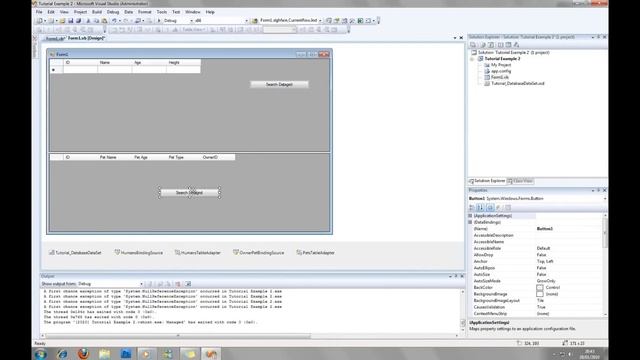
Task: Select My Project in Solution Explorer
Action: [x=501, y=65]
